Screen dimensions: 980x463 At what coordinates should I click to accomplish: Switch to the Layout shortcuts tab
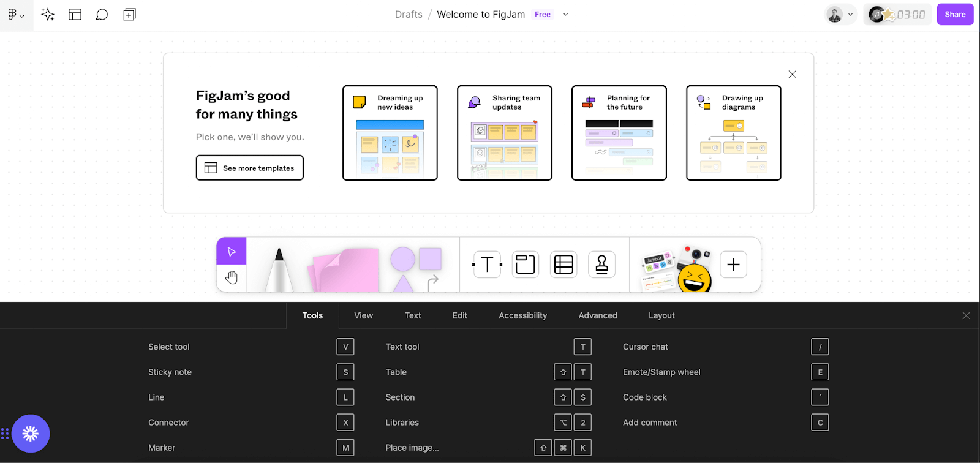(x=661, y=315)
